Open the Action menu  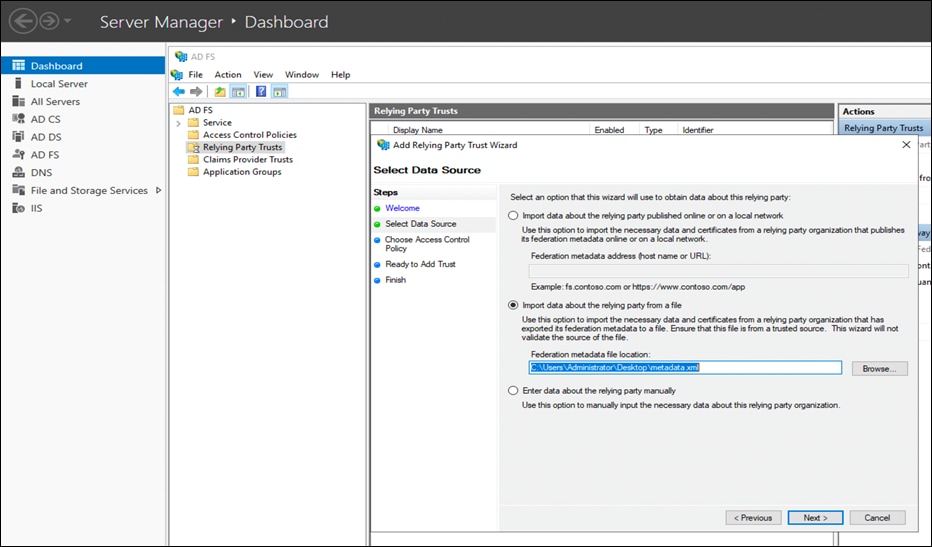click(228, 75)
